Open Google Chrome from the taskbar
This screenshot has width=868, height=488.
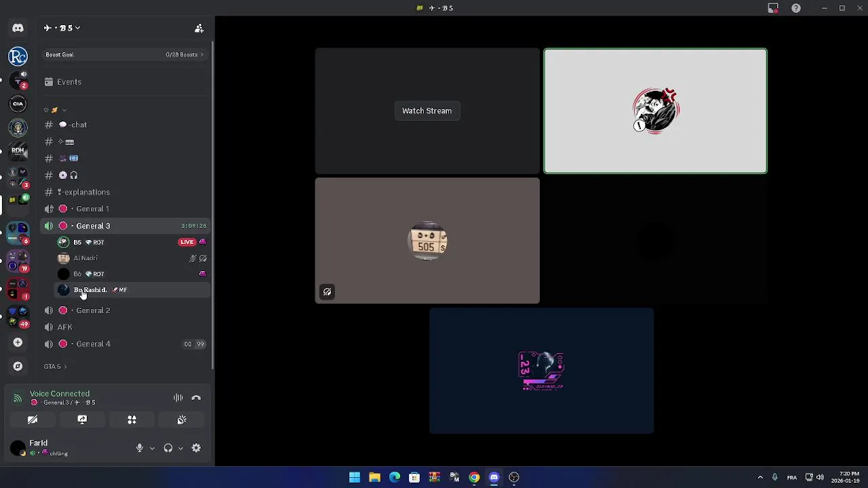coord(474,477)
